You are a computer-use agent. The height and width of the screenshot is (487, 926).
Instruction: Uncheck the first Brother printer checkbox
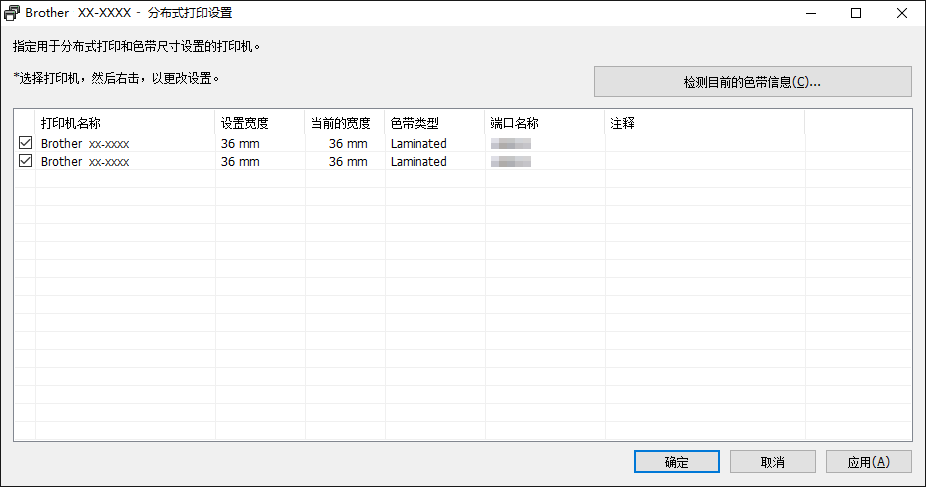click(x=25, y=144)
